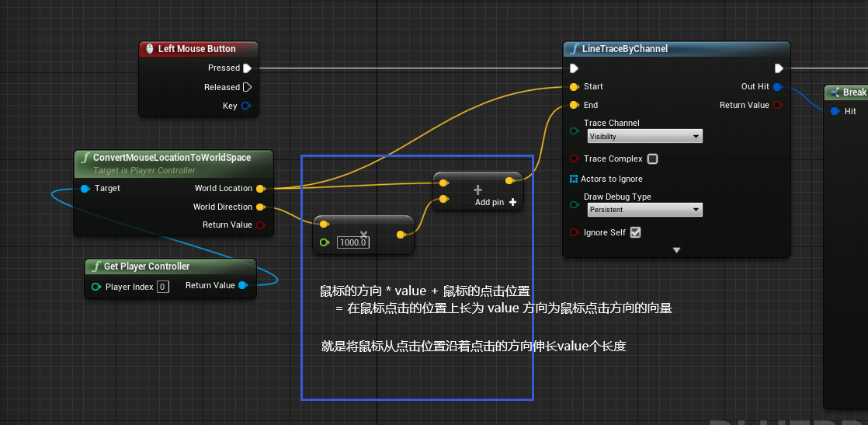
Task: Click LineTraceByChannel output execution pin
Action: tap(779, 68)
